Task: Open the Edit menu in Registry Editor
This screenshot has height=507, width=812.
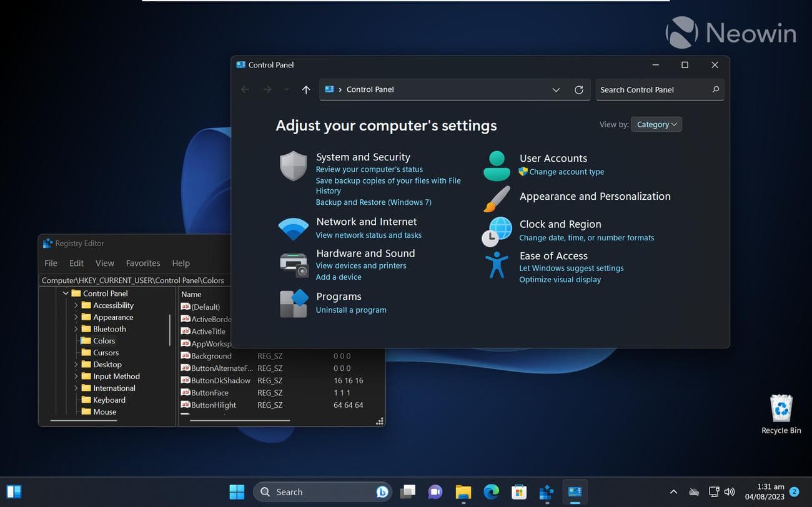Action: 76,263
